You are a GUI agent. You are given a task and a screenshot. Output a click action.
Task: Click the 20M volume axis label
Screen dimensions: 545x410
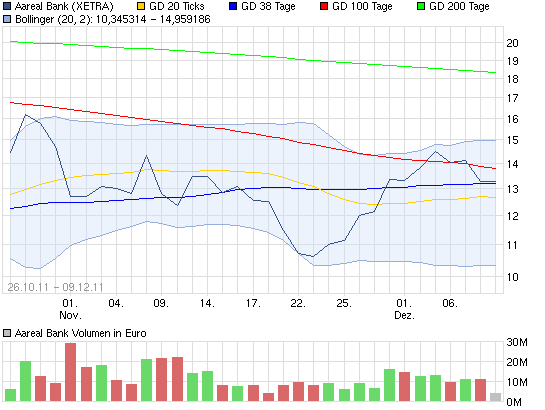click(x=517, y=362)
